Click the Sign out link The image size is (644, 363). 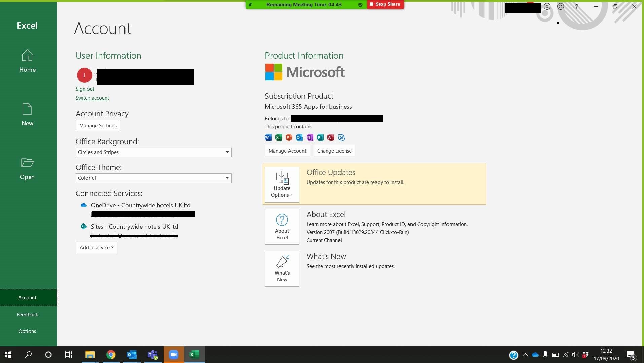(x=85, y=89)
